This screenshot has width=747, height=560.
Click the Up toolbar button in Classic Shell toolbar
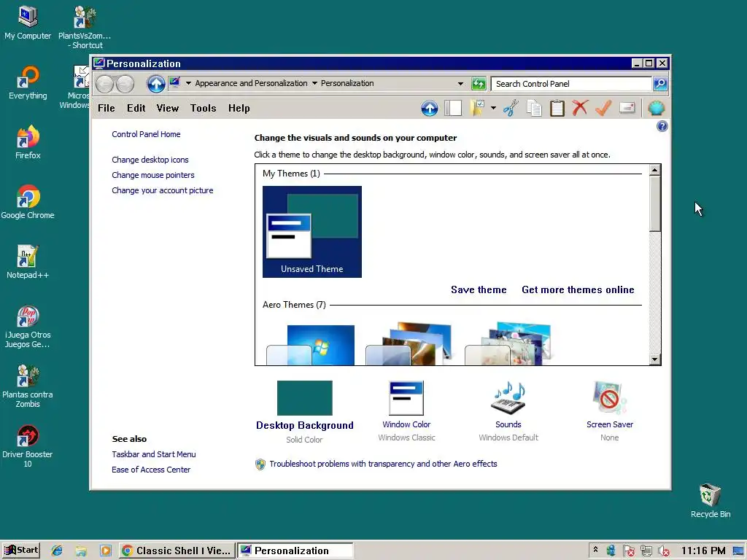[x=429, y=109]
